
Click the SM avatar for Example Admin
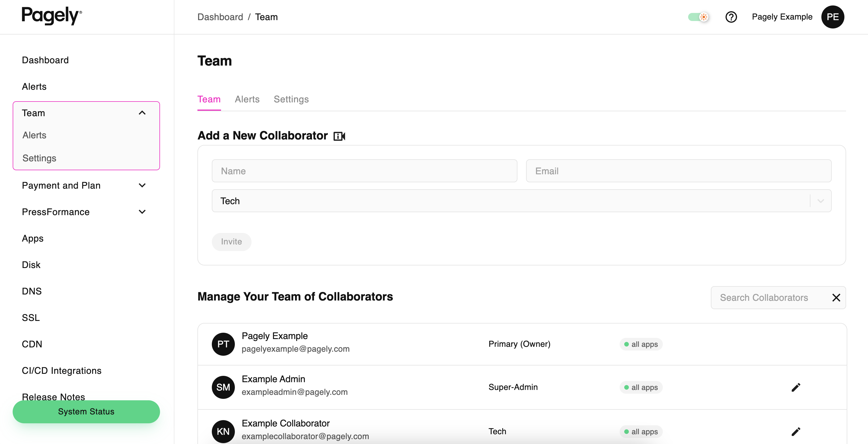(x=223, y=387)
